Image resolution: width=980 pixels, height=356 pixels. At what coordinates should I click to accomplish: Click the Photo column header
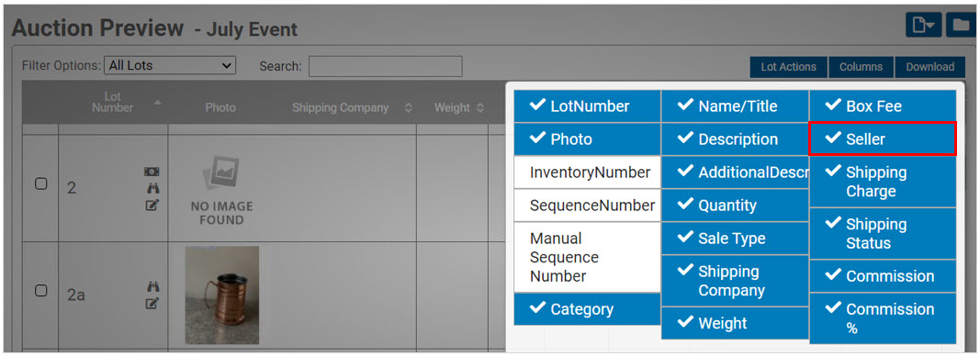[220, 107]
